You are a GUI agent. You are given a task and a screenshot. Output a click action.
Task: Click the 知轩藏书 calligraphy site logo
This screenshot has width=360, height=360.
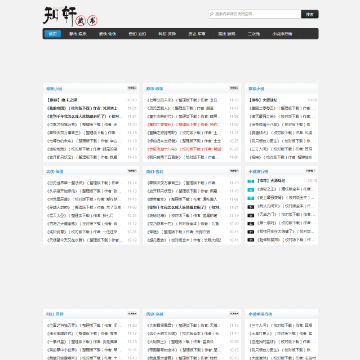(x=70, y=16)
